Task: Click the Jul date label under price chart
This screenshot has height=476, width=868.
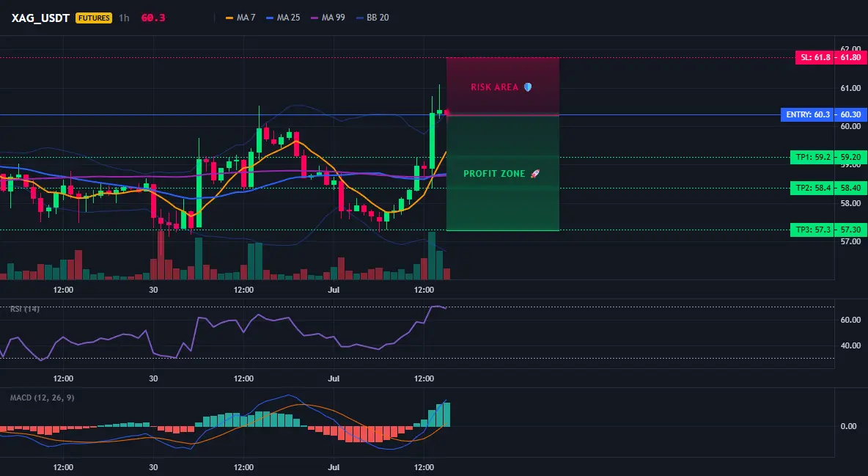Action: 334,290
